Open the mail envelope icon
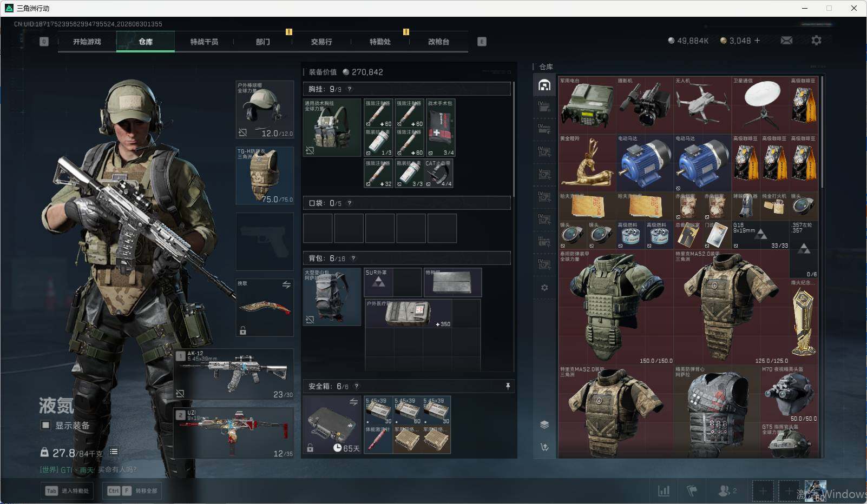The image size is (867, 504). point(786,40)
